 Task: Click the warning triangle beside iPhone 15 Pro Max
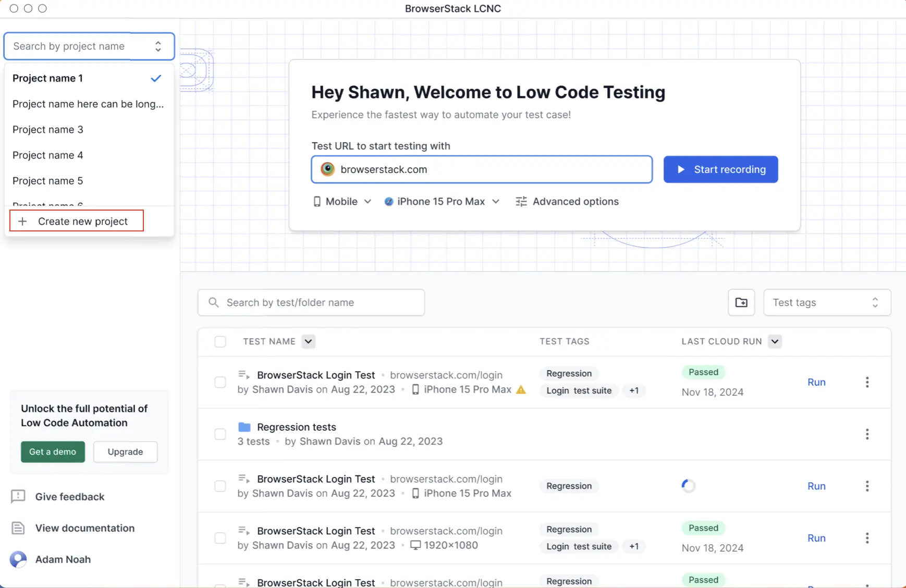pyautogui.click(x=521, y=390)
